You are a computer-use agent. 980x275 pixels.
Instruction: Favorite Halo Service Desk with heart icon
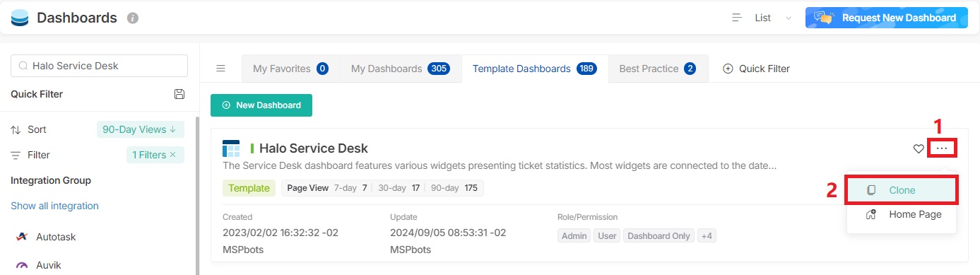tap(919, 148)
